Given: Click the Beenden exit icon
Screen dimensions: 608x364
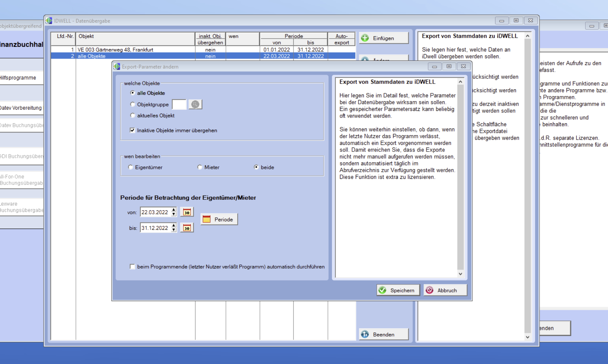Looking at the screenshot, I should click(365, 334).
